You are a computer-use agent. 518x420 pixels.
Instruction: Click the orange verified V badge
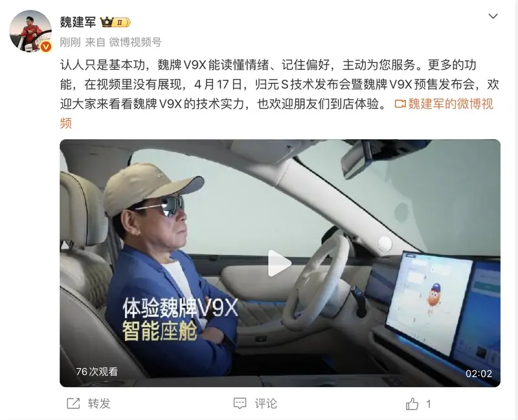[x=46, y=47]
